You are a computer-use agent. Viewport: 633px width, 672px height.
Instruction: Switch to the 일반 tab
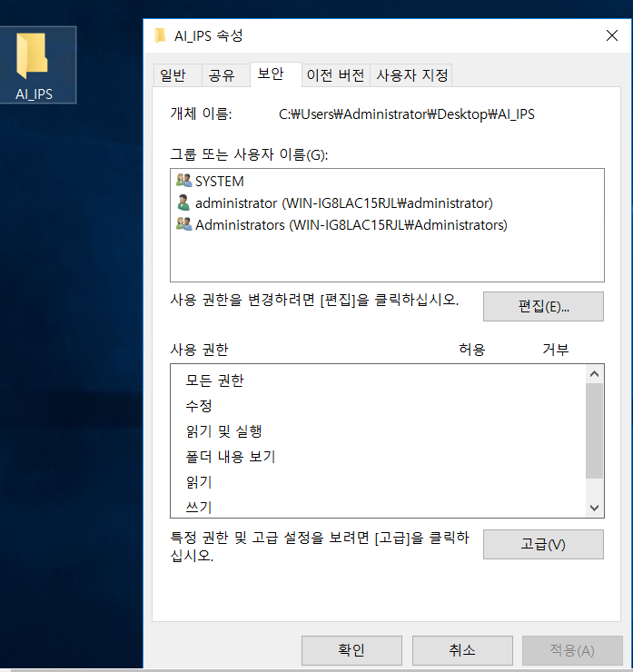177,75
